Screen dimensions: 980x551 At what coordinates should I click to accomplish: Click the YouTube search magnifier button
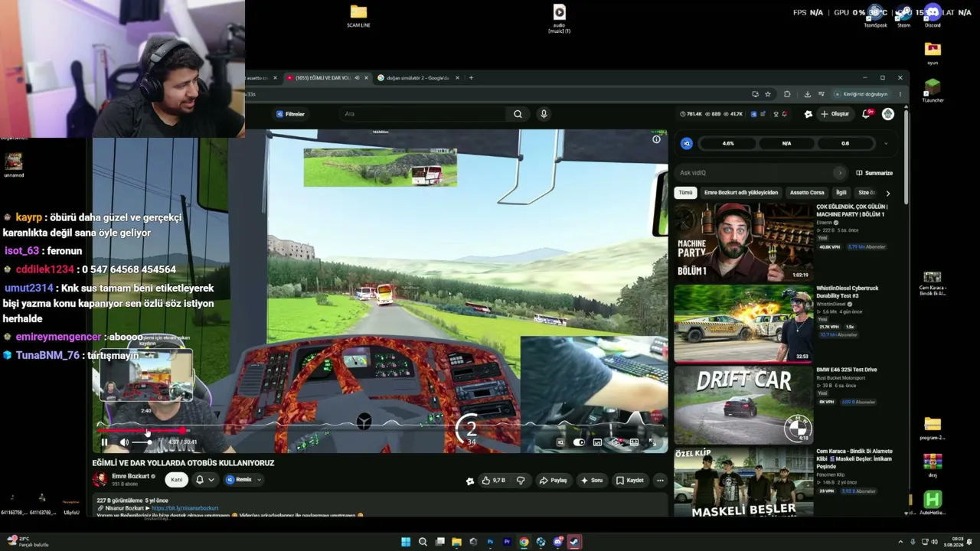coord(518,114)
